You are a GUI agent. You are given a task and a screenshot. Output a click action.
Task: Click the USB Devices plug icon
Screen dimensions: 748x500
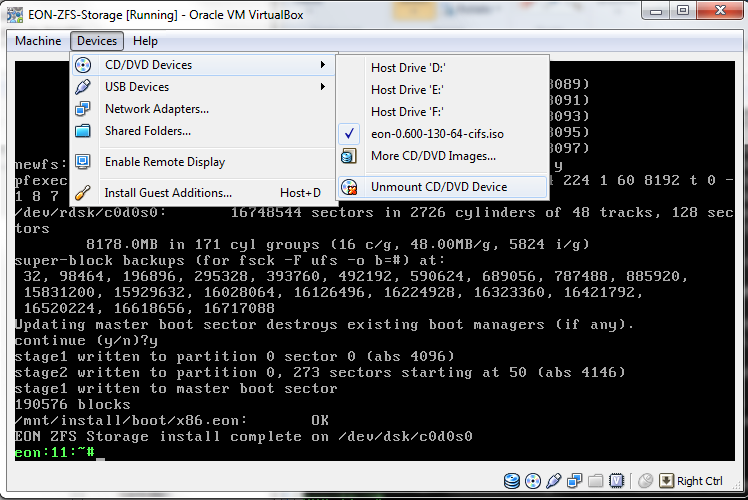pyautogui.click(x=83, y=87)
